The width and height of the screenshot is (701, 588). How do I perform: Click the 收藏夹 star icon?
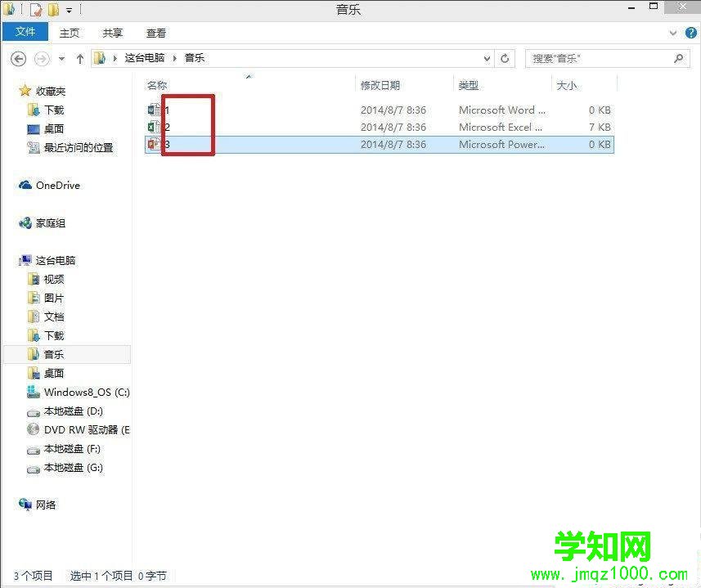coord(25,91)
